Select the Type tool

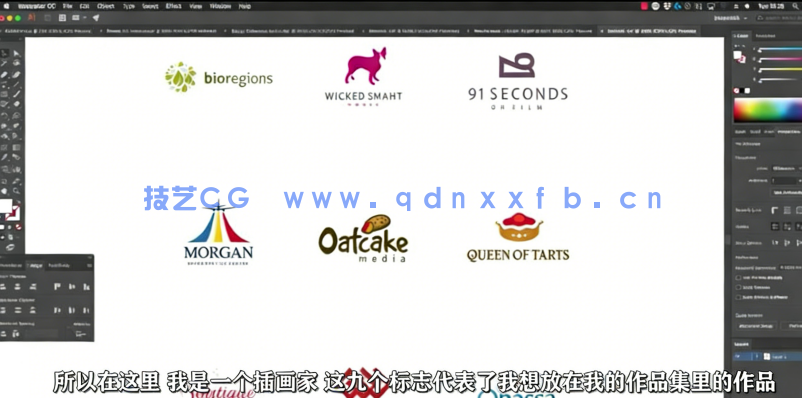pyautogui.click(x=4, y=84)
